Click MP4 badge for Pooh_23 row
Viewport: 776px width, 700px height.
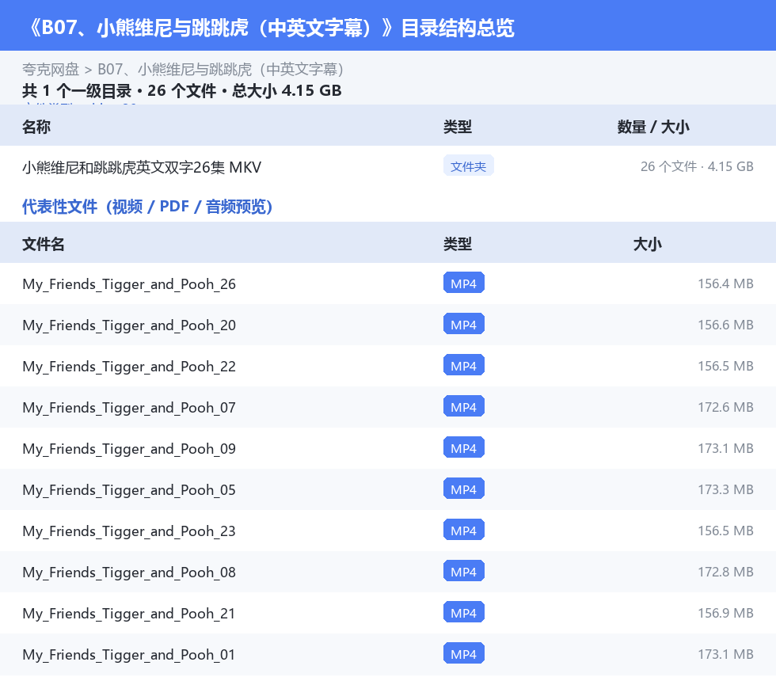tap(464, 530)
